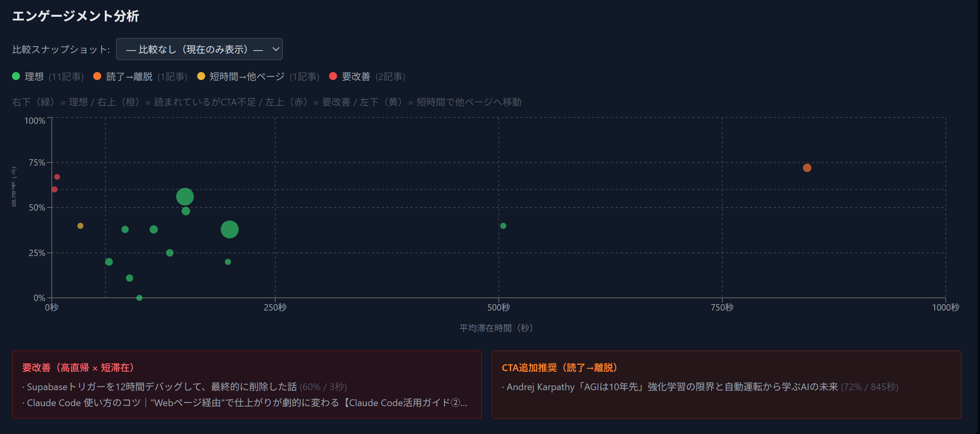Click the CTA追加推奨 panel heading
980x434 pixels.
pyautogui.click(x=561, y=368)
